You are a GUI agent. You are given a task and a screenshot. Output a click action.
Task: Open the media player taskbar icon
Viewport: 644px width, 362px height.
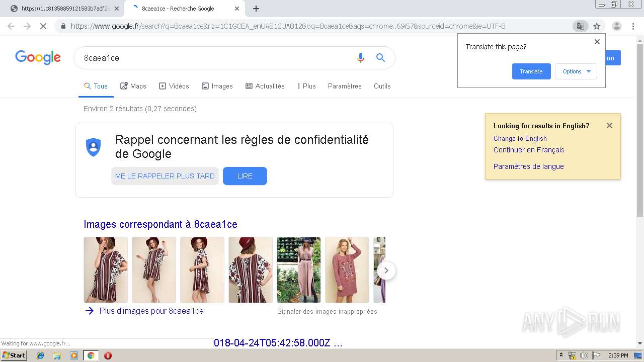[x=74, y=355]
